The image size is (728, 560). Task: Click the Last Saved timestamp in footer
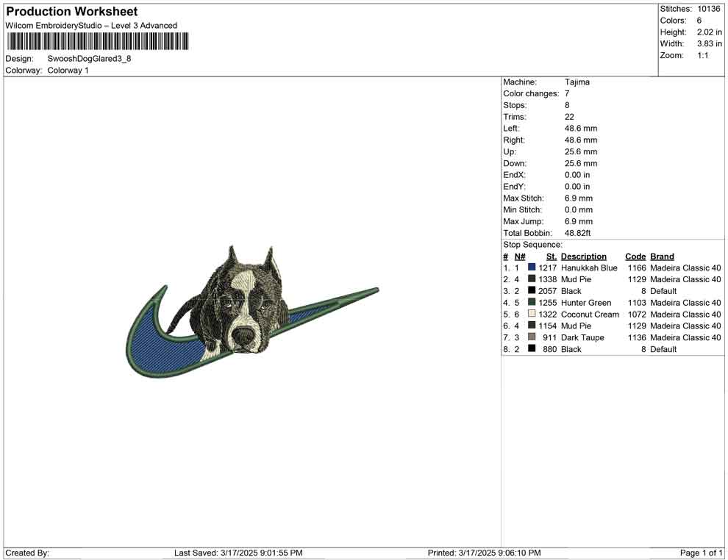click(x=238, y=553)
